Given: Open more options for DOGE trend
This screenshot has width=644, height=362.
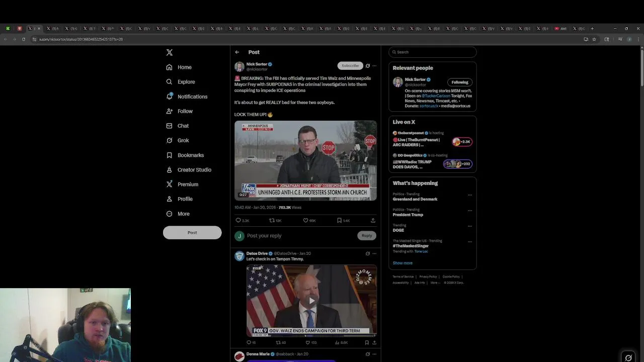Looking at the screenshot, I should (470, 226).
